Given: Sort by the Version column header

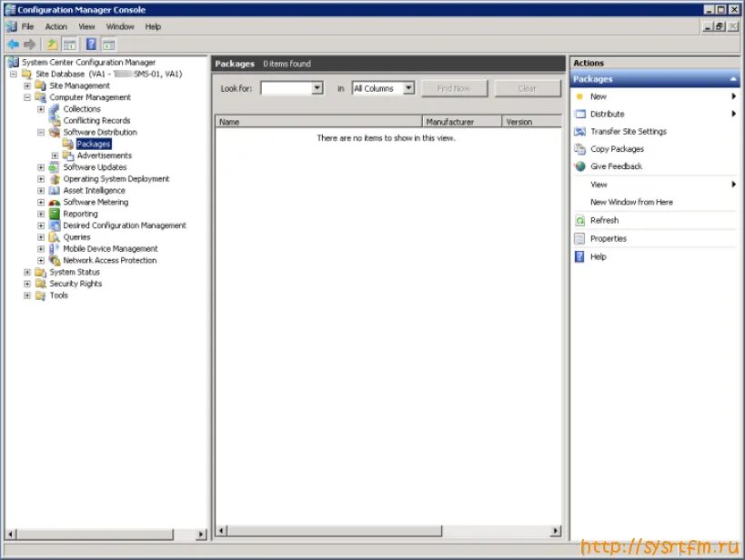Looking at the screenshot, I should [x=532, y=122].
